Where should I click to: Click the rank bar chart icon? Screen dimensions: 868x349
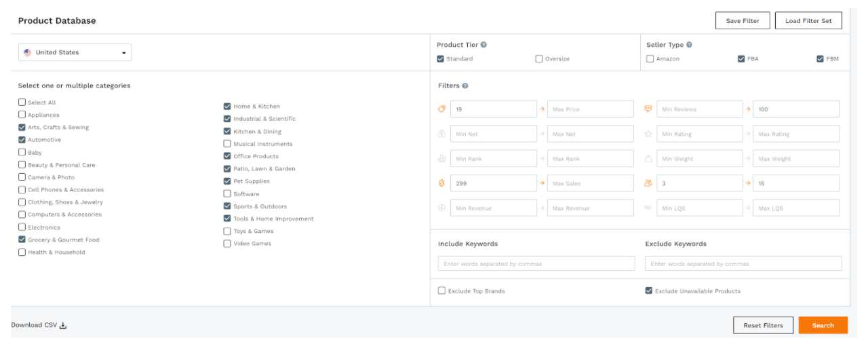point(442,159)
